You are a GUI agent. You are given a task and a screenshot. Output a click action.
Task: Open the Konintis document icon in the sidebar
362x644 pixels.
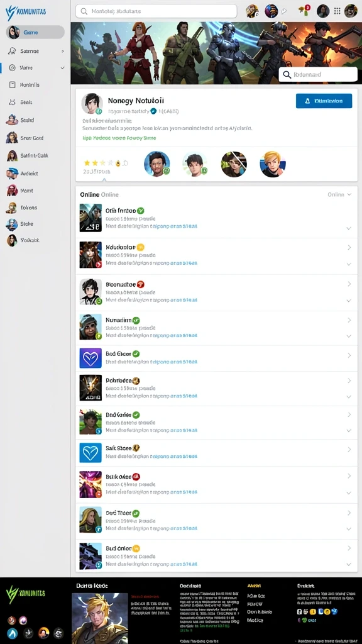pos(13,85)
